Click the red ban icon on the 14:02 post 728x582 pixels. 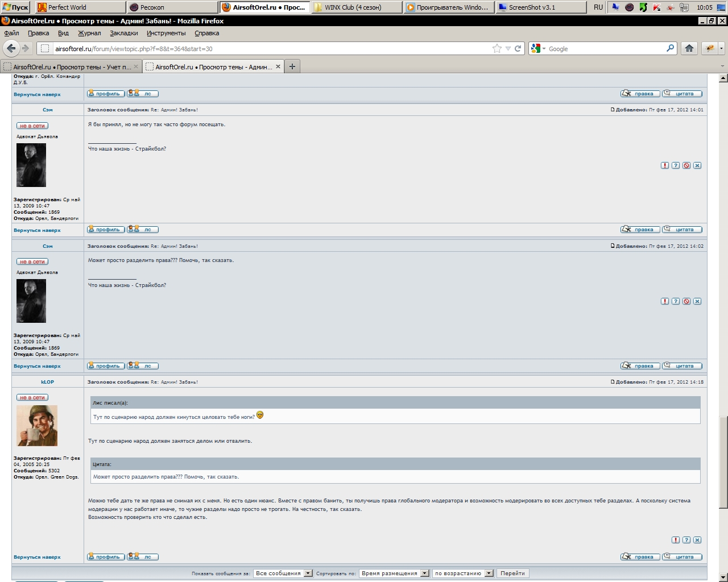coord(686,301)
